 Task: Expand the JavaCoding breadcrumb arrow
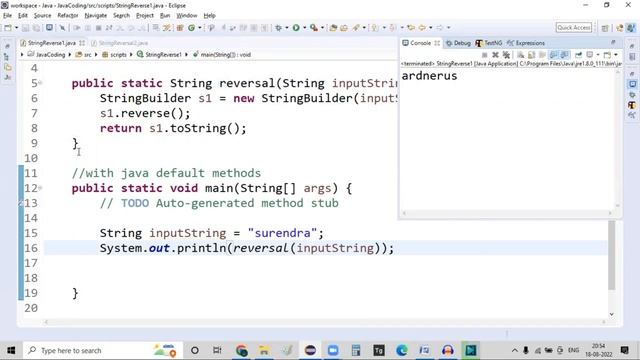coord(70,54)
